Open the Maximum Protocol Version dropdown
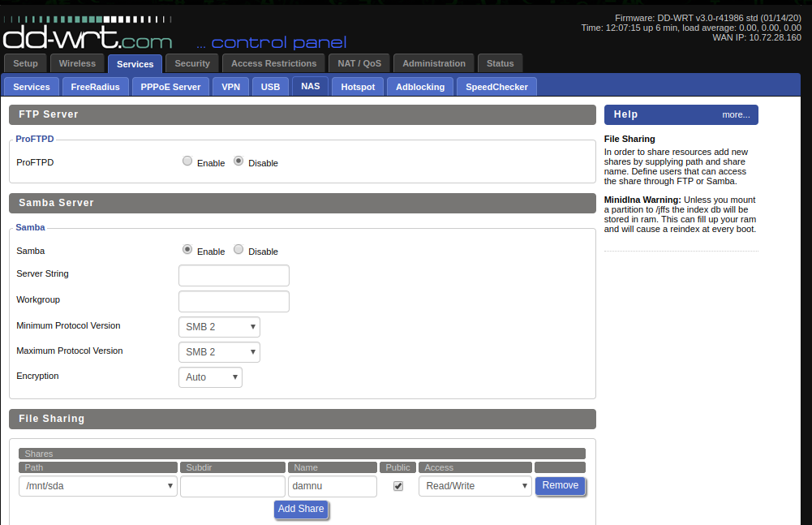Image resolution: width=812 pixels, height=525 pixels. (219, 352)
